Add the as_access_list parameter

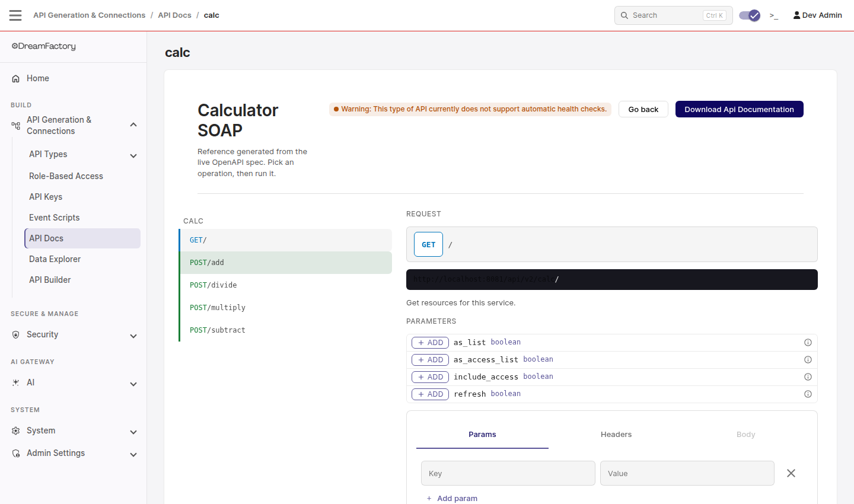[x=431, y=360]
